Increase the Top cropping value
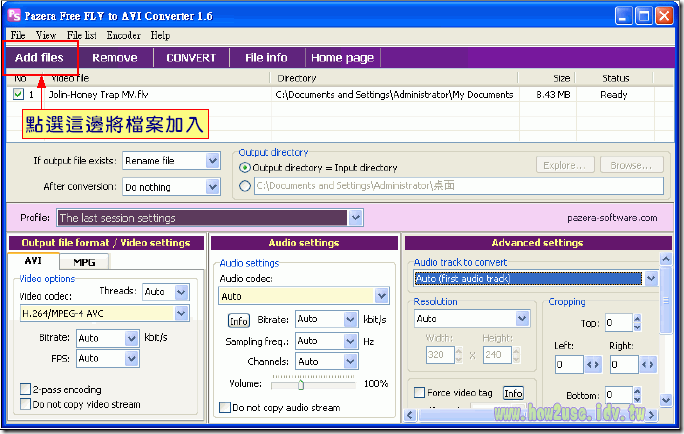 (638, 318)
